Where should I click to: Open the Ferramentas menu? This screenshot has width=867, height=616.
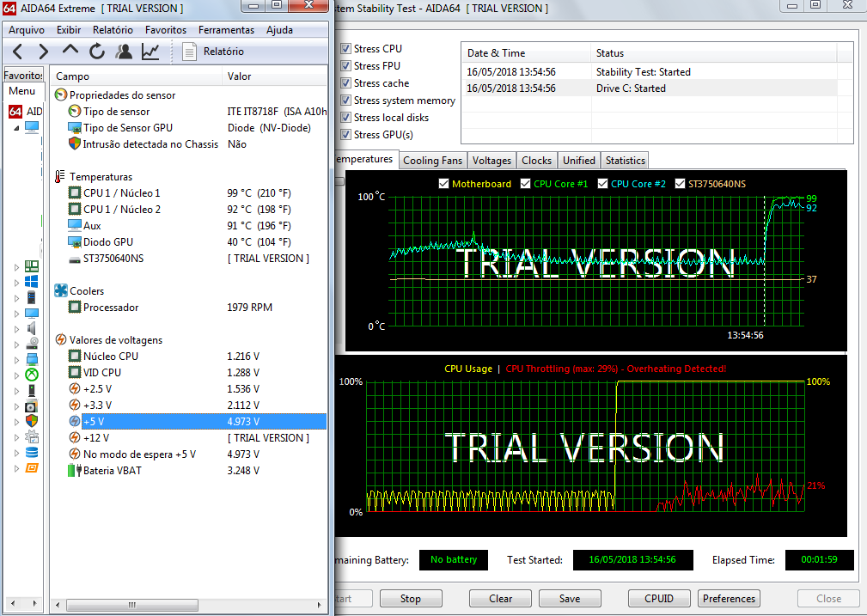click(226, 30)
